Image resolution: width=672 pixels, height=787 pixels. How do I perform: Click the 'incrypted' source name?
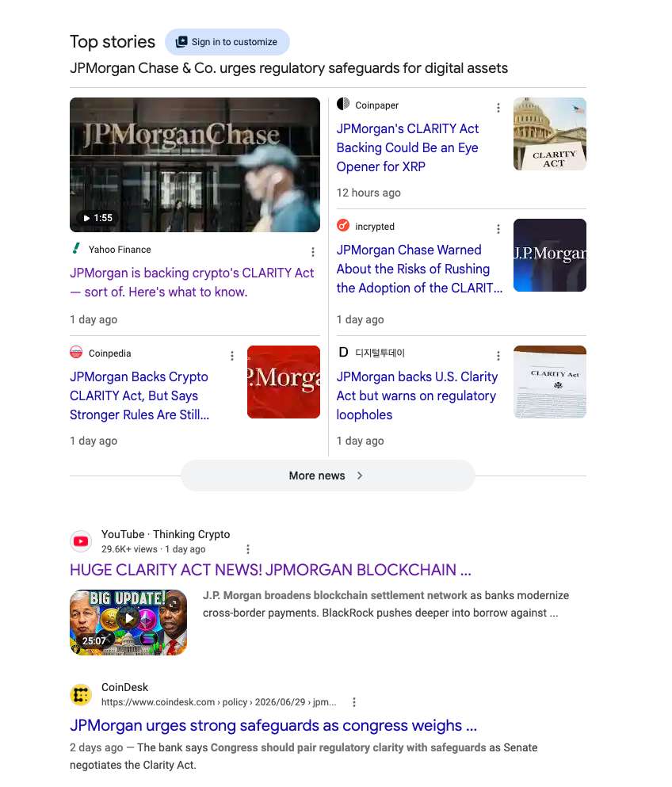[375, 227]
